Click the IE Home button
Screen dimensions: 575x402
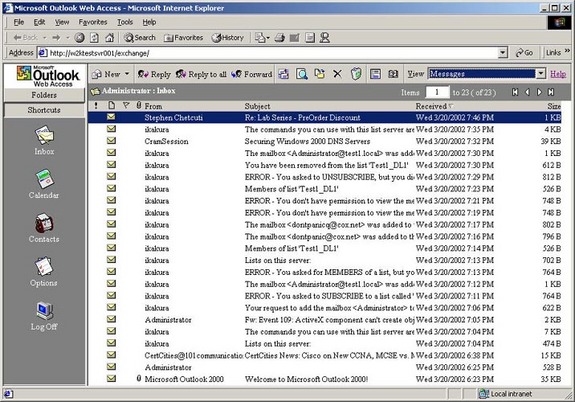point(109,37)
